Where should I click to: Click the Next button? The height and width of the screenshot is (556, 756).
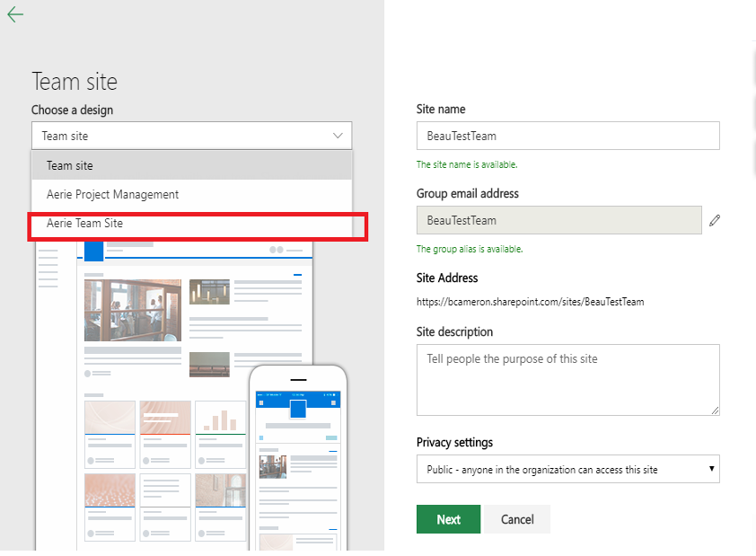448,519
